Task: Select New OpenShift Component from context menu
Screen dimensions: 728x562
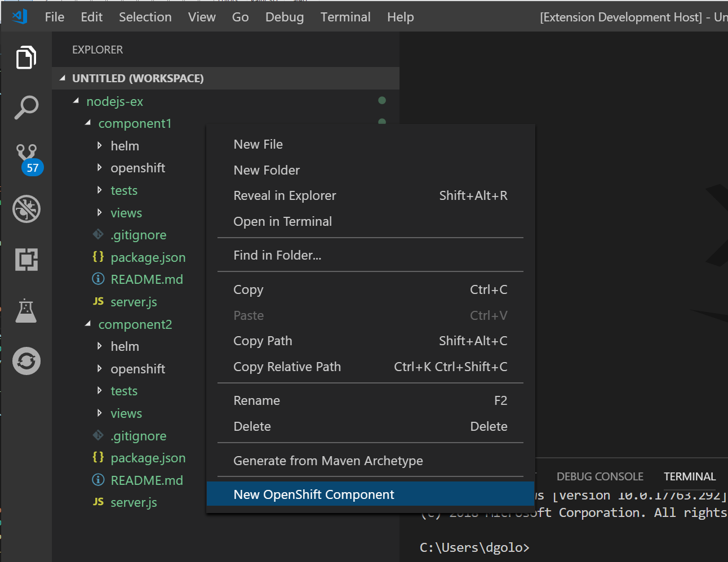Action: coord(313,494)
